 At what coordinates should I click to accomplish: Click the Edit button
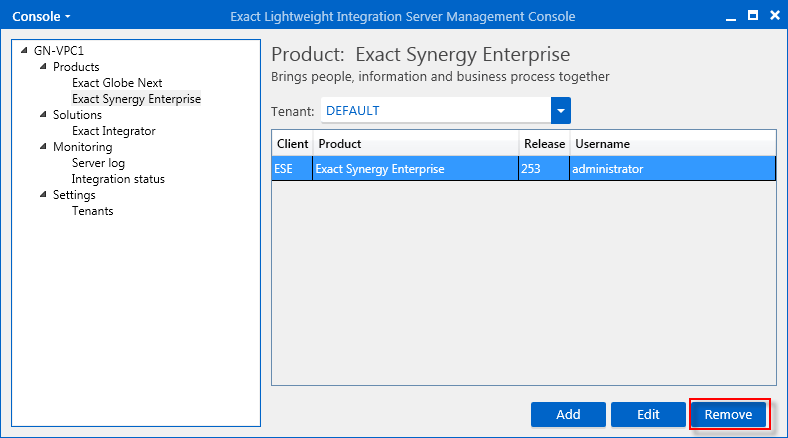coord(648,414)
